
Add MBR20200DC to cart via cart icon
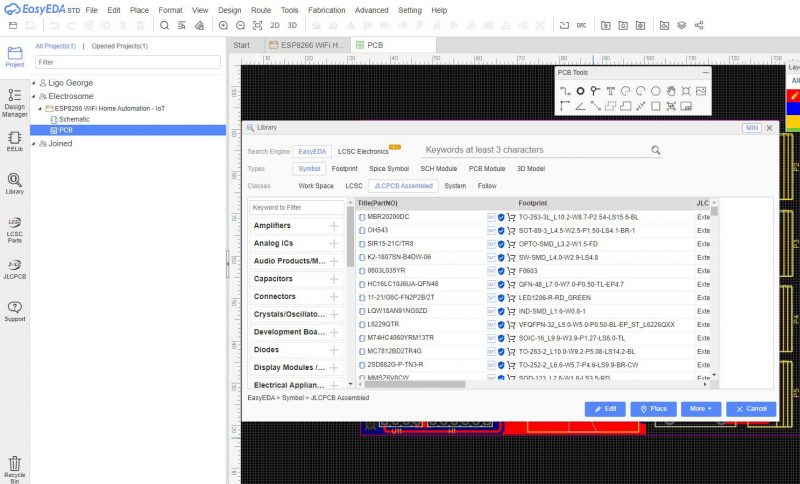tap(511, 216)
